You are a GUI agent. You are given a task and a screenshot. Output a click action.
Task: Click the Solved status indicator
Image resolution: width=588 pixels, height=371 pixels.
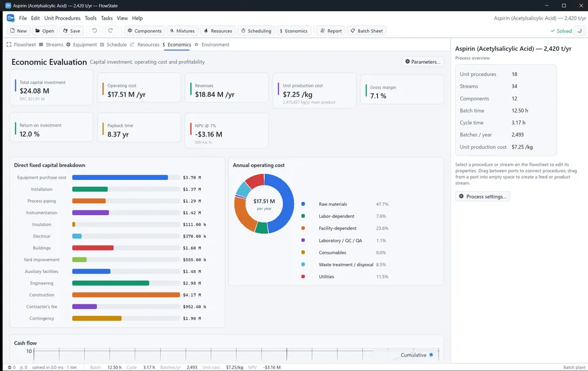(x=561, y=31)
